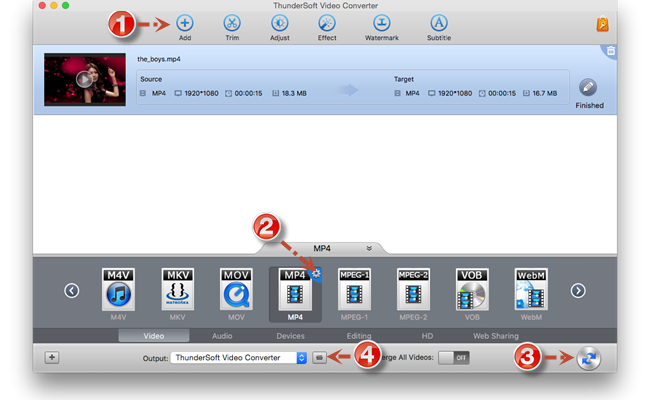Click the target size 16.7 MB
The height and width of the screenshot is (400, 650).
tap(545, 93)
